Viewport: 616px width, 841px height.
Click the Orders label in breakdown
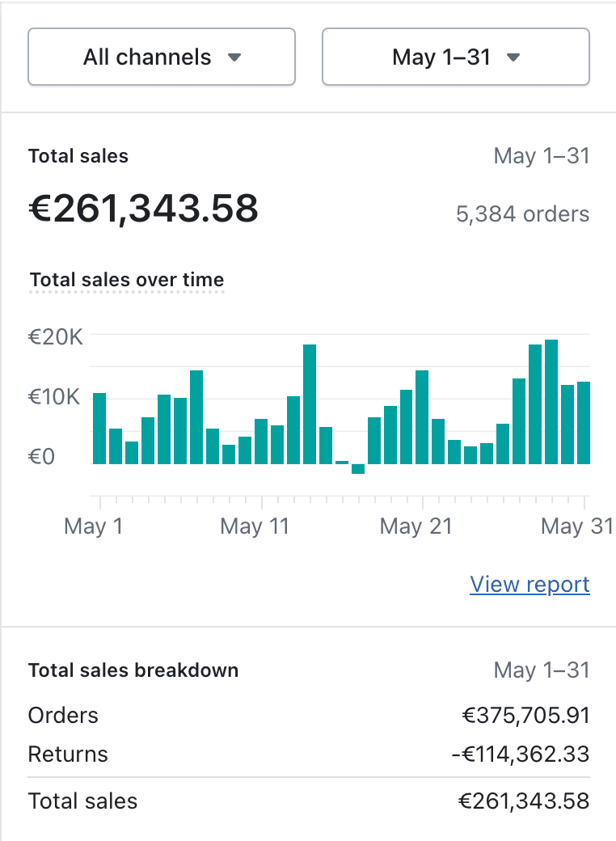[63, 716]
